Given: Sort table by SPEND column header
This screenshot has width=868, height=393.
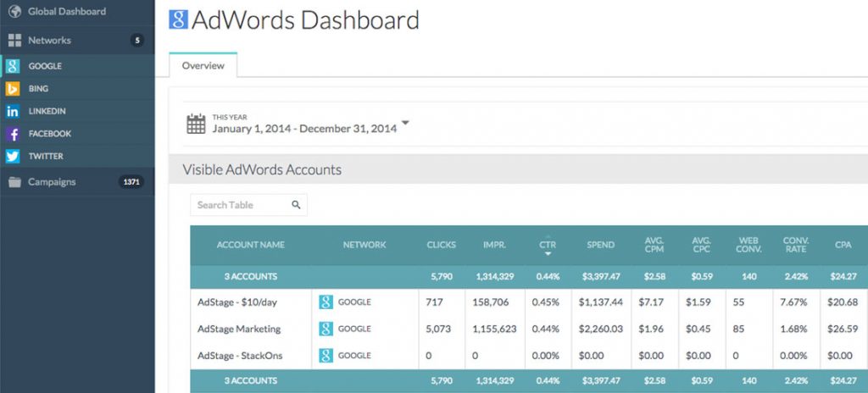Looking at the screenshot, I should click(601, 245).
